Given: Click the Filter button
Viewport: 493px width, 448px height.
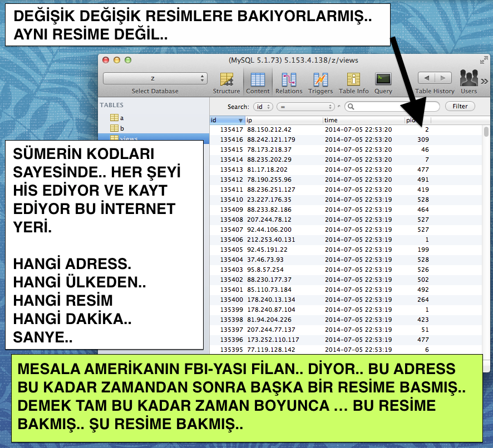Looking at the screenshot, I should tap(460, 106).
